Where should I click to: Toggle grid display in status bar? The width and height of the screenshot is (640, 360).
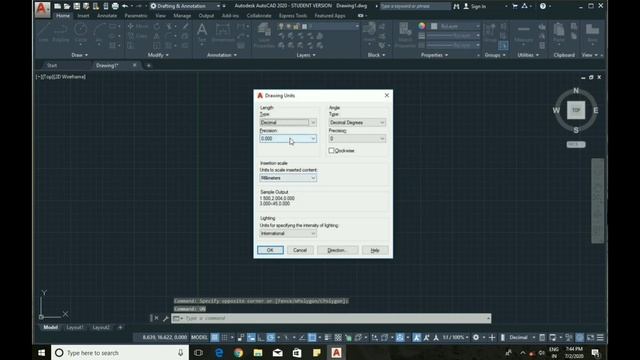[215, 338]
